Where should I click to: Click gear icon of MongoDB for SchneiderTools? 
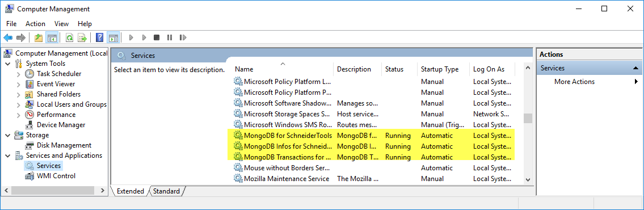238,135
